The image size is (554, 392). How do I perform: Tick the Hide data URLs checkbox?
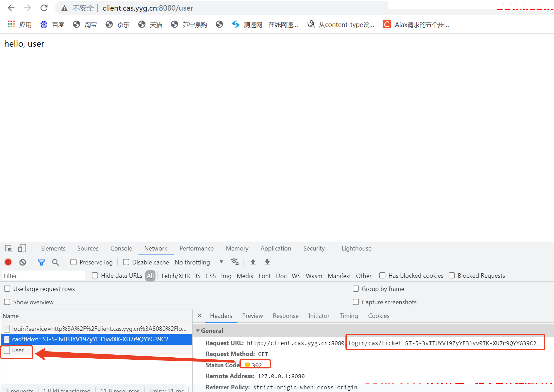(x=95, y=275)
